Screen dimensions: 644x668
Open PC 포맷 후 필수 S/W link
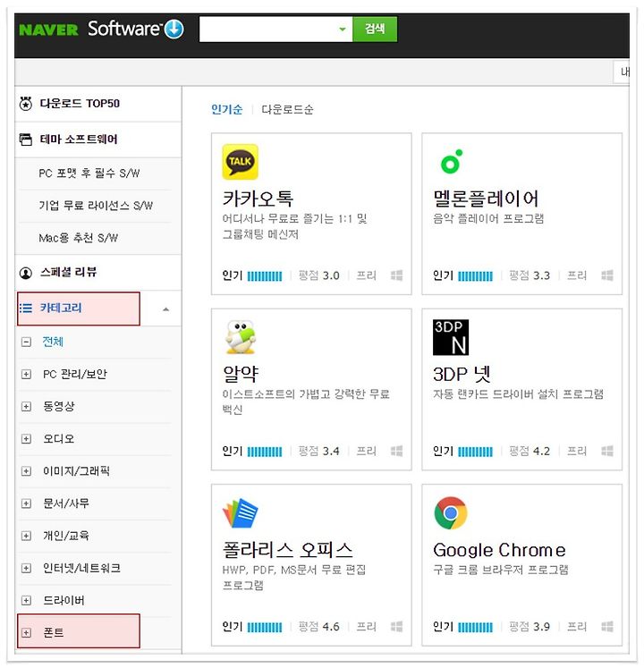[89, 173]
